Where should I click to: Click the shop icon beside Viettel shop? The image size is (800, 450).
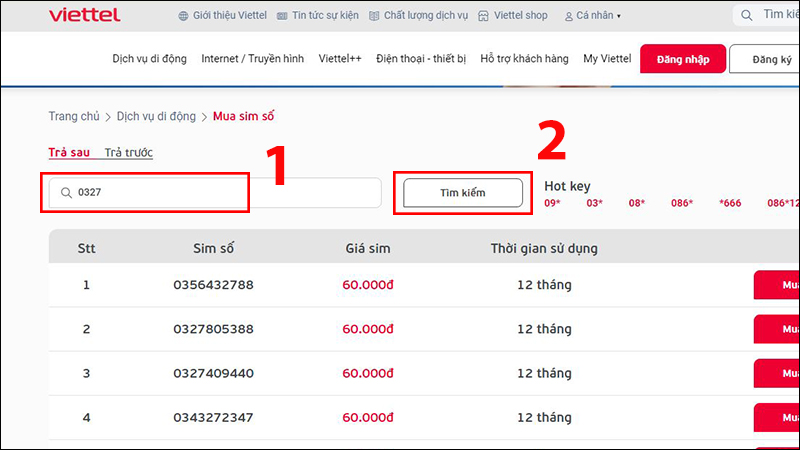coord(484,16)
